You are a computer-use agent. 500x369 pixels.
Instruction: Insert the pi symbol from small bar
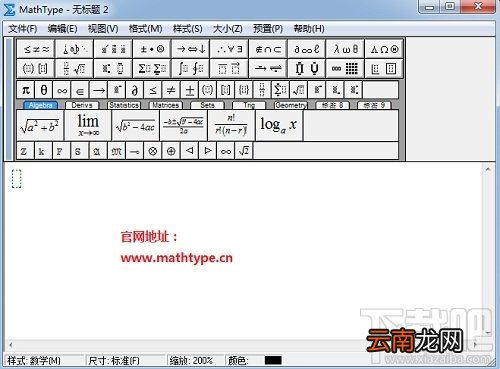tap(25, 90)
